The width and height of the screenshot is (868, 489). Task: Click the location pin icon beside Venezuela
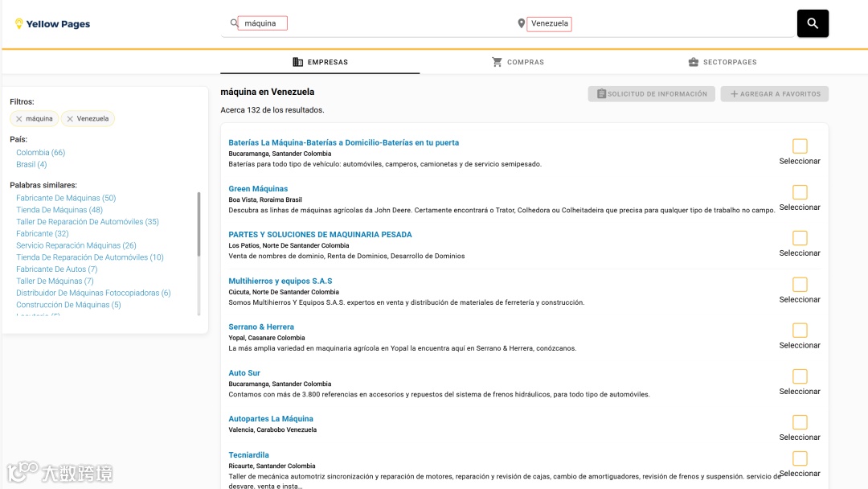click(x=521, y=23)
